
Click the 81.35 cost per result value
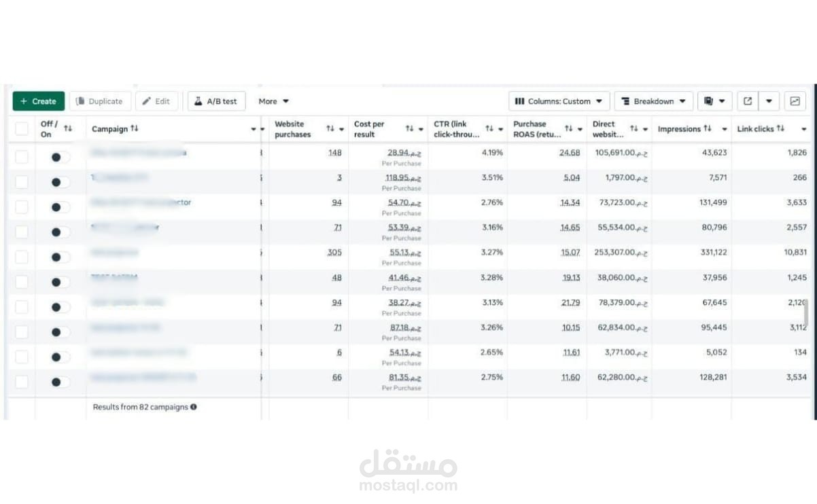click(x=404, y=377)
